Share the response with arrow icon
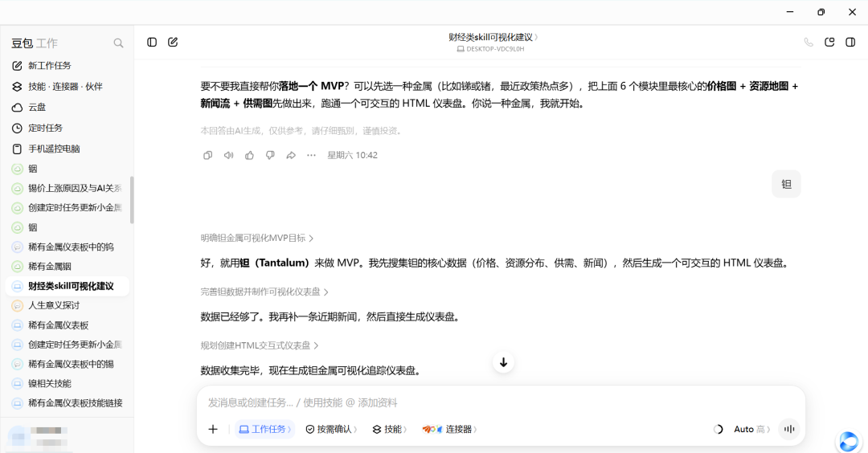 click(291, 156)
